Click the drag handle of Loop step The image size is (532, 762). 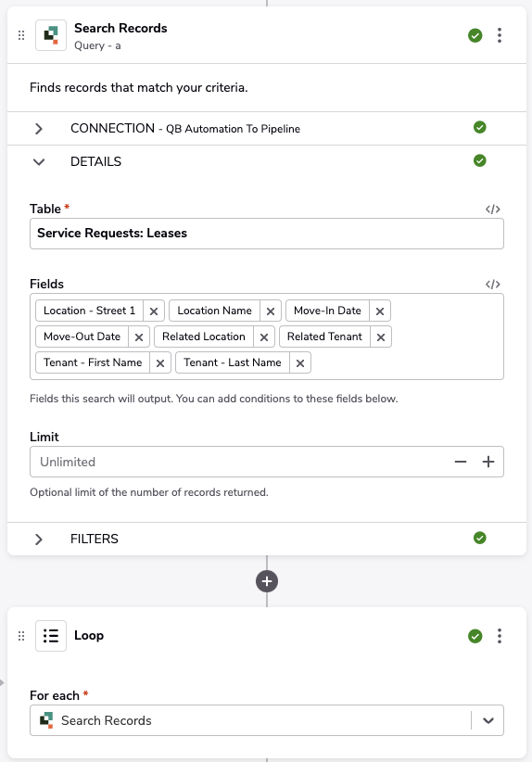click(21, 636)
